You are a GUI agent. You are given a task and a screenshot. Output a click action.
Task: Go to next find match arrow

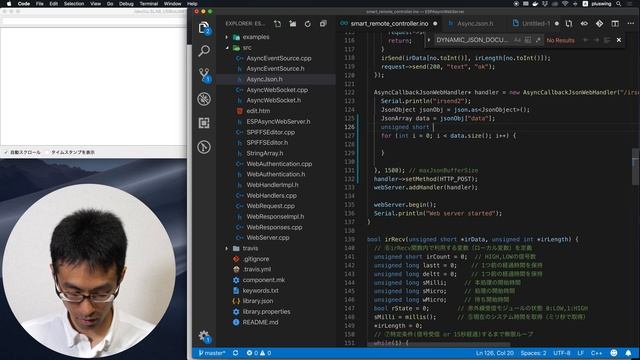[596, 40]
